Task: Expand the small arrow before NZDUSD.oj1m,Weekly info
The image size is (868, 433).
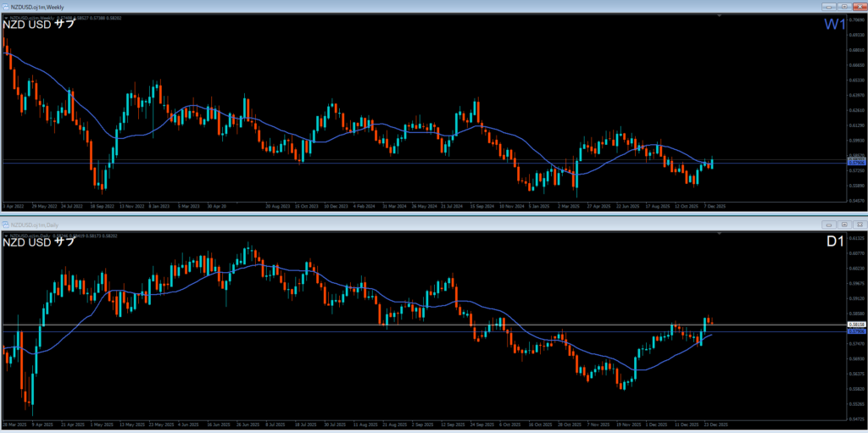Action: click(6, 16)
